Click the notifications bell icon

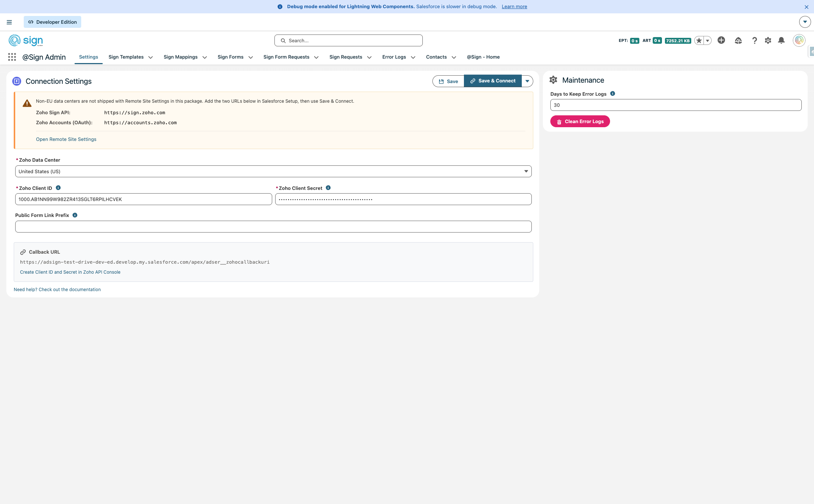click(781, 40)
